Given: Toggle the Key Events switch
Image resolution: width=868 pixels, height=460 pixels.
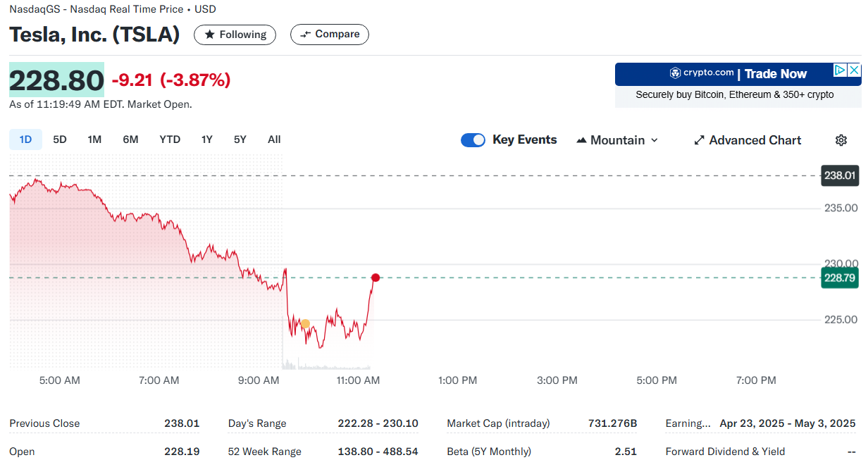Looking at the screenshot, I should point(473,140).
